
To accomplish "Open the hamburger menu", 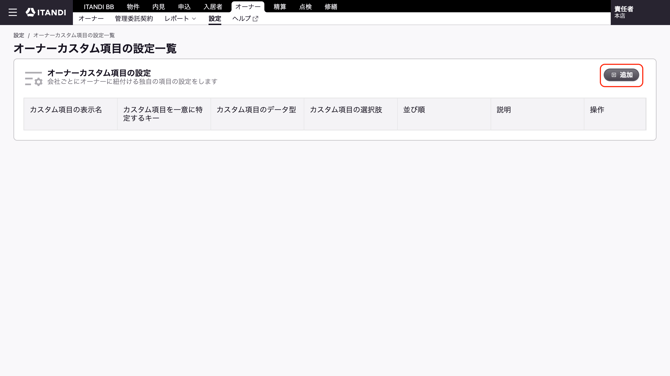I will click(13, 12).
